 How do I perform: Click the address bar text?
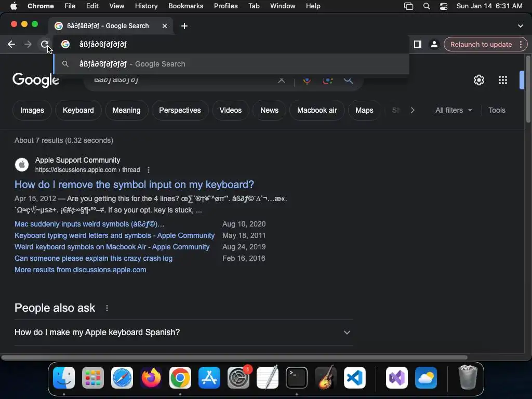(x=103, y=44)
